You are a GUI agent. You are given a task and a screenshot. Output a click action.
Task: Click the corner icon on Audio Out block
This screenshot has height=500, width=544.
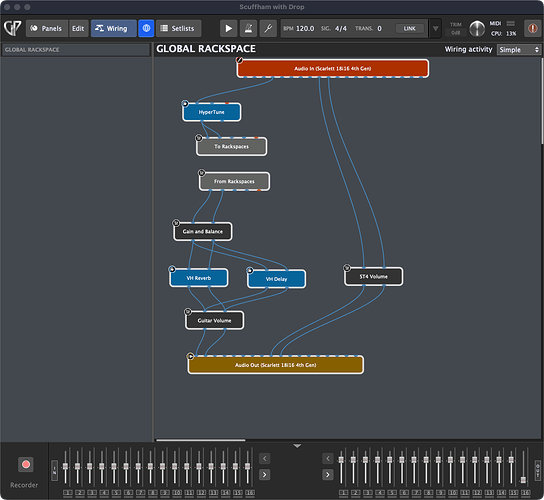point(190,356)
